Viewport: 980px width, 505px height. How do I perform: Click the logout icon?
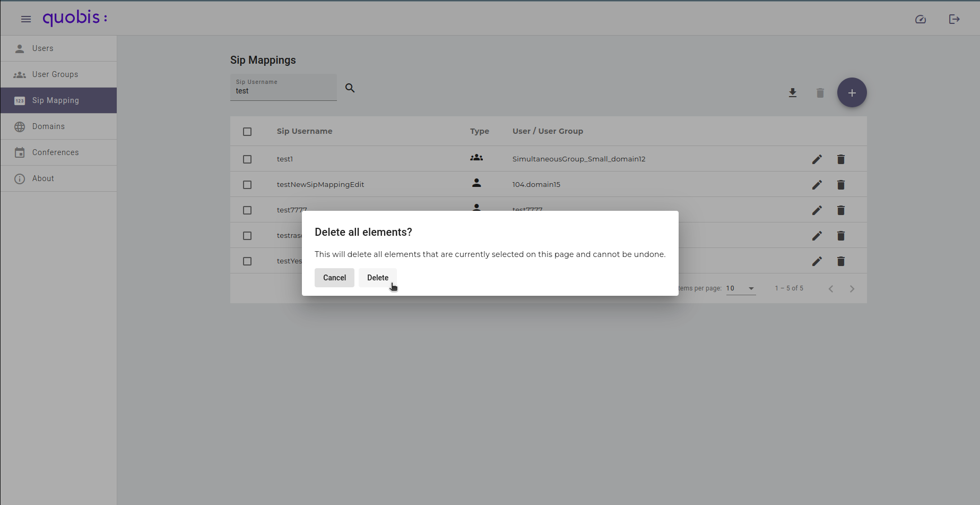pos(955,19)
